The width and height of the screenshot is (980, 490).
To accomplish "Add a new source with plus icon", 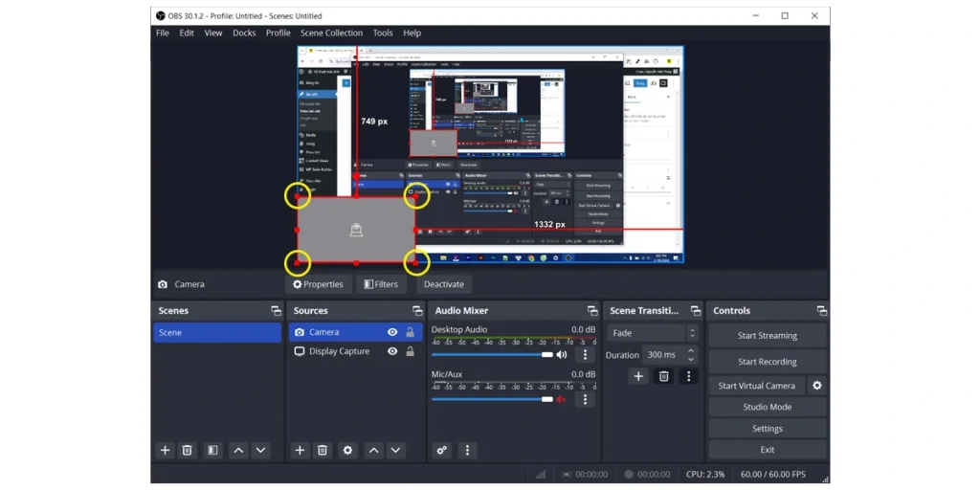I will coord(300,450).
